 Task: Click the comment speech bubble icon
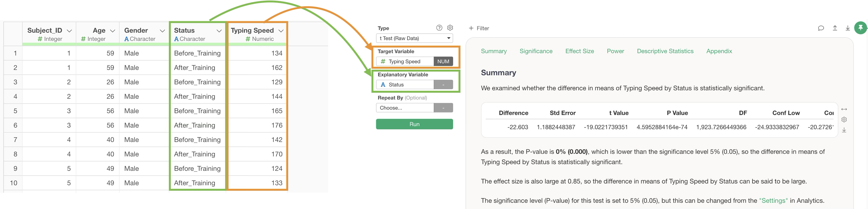[x=821, y=28]
